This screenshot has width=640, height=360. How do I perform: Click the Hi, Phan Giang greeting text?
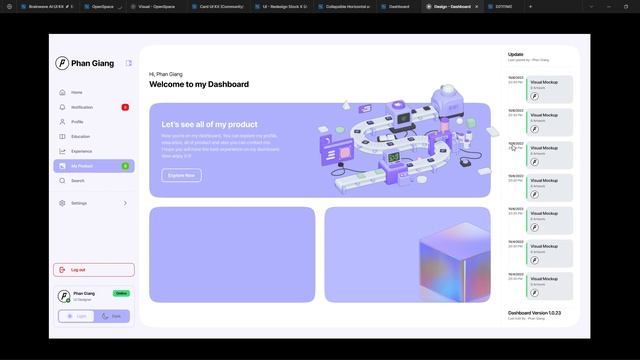click(166, 74)
